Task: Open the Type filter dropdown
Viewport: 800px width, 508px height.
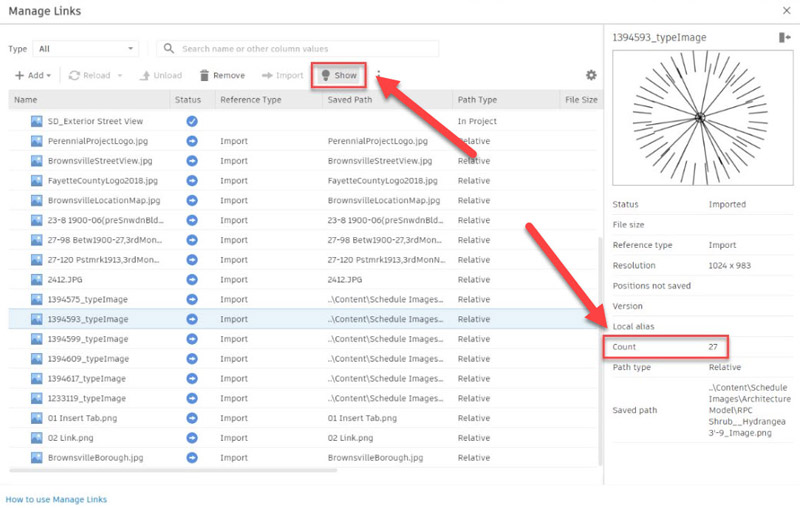Action: click(86, 48)
